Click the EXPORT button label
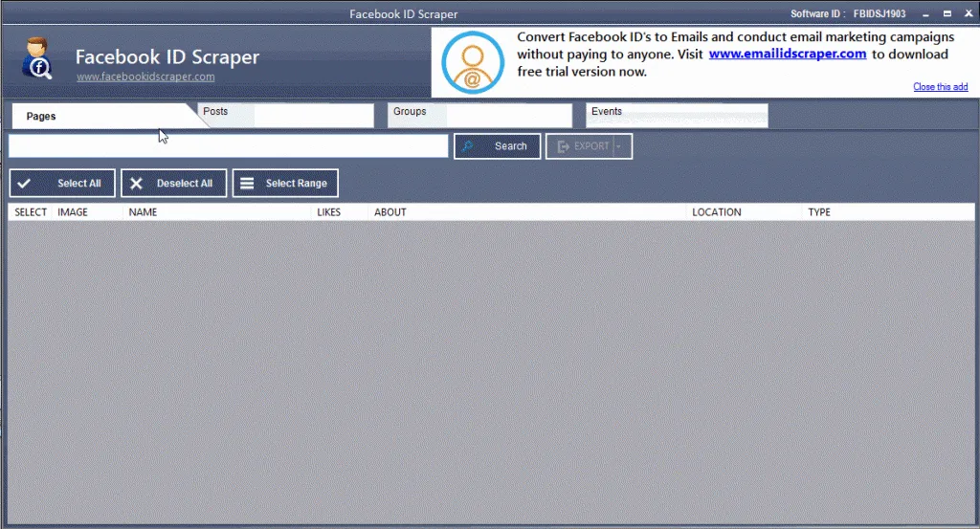 pyautogui.click(x=591, y=146)
